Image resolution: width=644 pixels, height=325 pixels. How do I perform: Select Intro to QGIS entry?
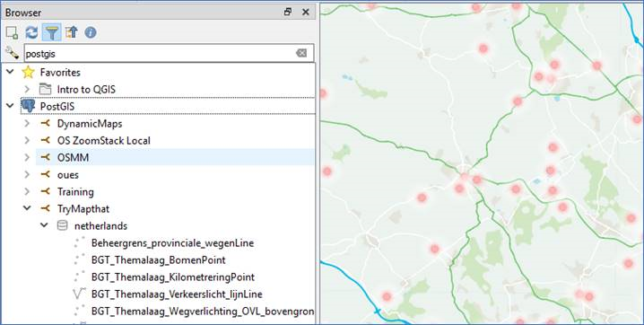point(86,89)
